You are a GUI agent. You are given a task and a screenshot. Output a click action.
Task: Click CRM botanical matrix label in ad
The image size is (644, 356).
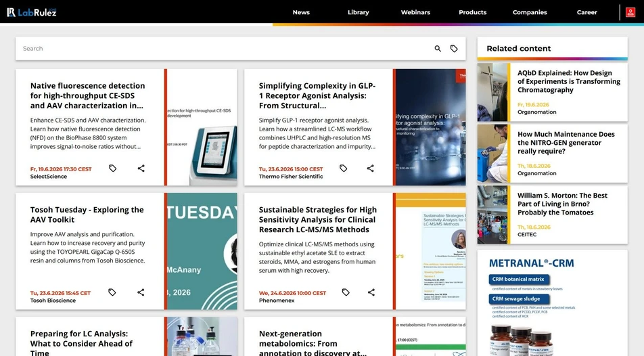click(518, 279)
